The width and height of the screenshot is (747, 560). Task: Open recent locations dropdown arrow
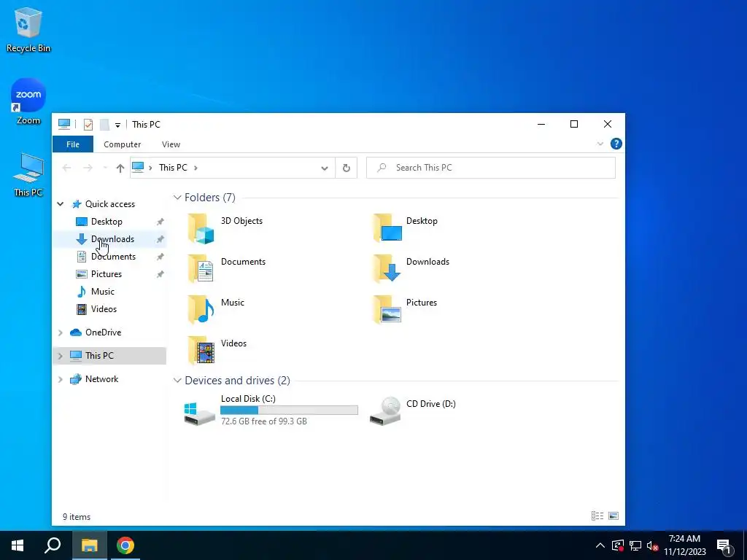(x=105, y=168)
